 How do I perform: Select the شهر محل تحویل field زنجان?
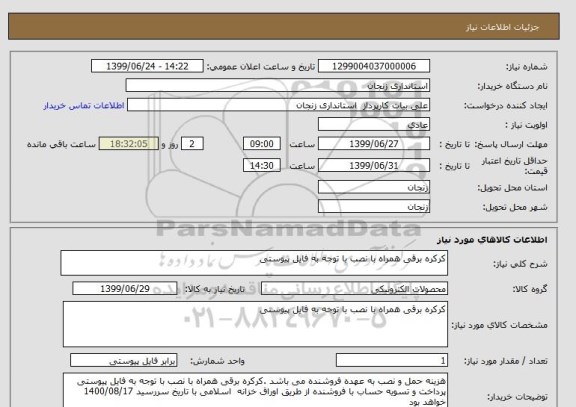click(374, 207)
